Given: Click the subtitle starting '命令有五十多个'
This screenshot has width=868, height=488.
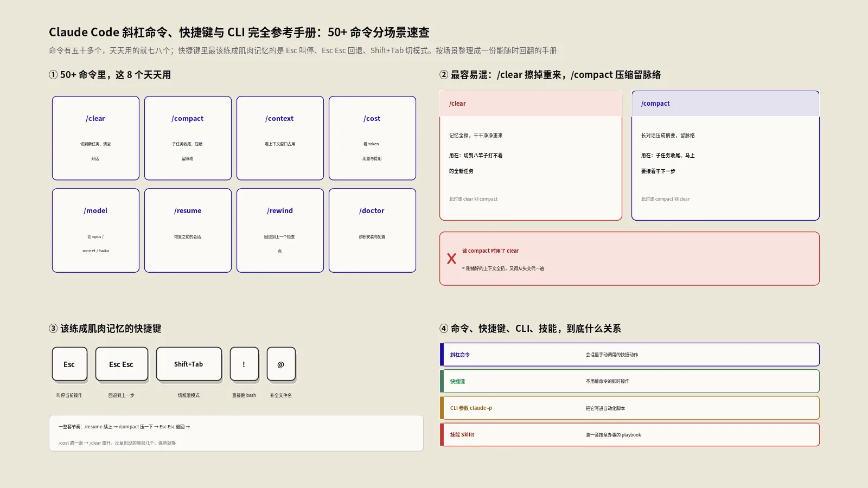Looking at the screenshot, I should 303,50.
